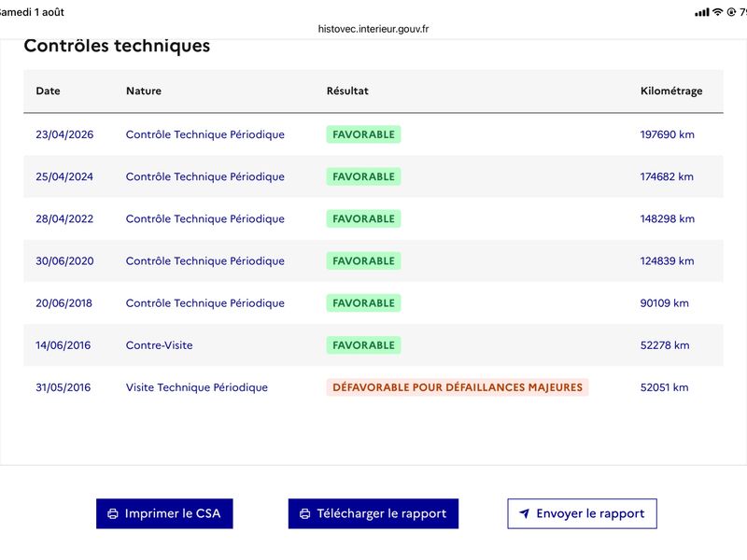Screen dimensions: 747x560
Task: Click the Résultat column header
Action: (347, 91)
